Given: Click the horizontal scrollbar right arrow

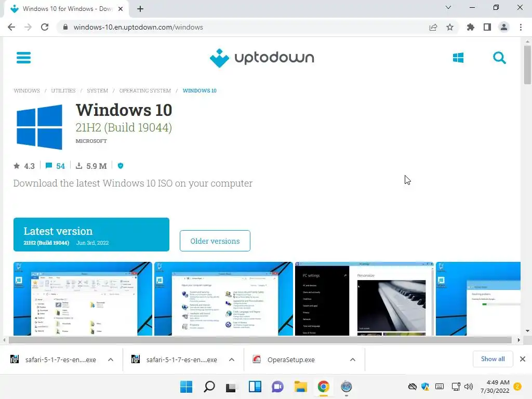Looking at the screenshot, I should click(518, 340).
